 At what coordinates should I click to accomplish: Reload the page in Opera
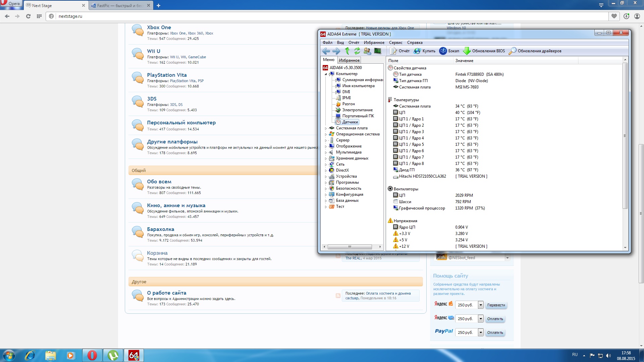point(28,16)
